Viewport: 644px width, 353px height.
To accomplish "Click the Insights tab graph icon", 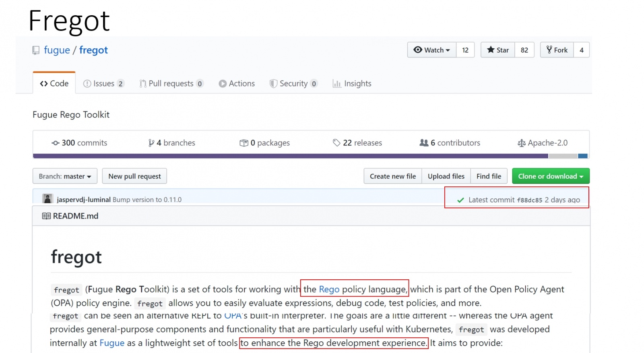I will [337, 84].
